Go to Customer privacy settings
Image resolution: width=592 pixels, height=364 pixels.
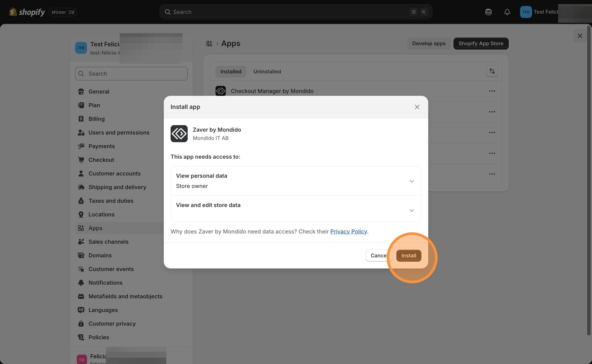[112, 324]
